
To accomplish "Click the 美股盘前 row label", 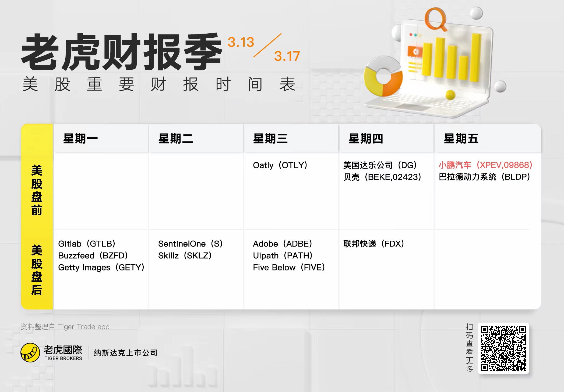I will (x=37, y=190).
